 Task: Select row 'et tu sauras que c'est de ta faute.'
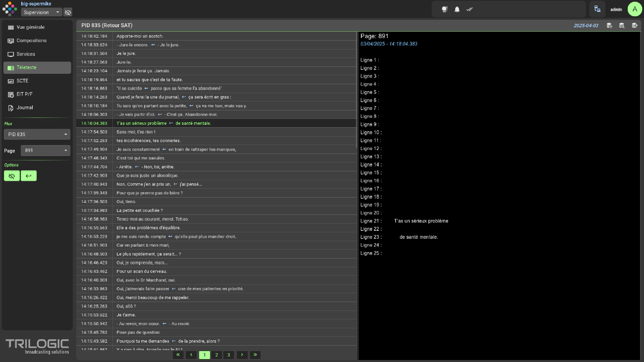[x=216, y=80]
